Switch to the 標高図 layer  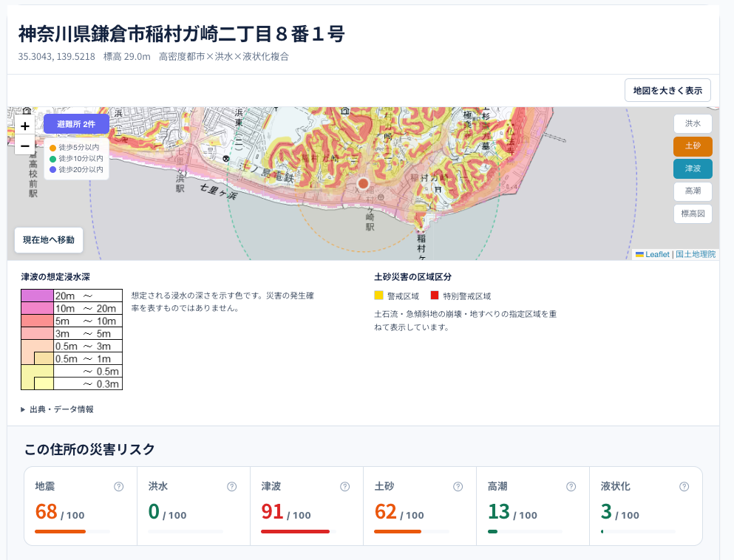point(693,214)
